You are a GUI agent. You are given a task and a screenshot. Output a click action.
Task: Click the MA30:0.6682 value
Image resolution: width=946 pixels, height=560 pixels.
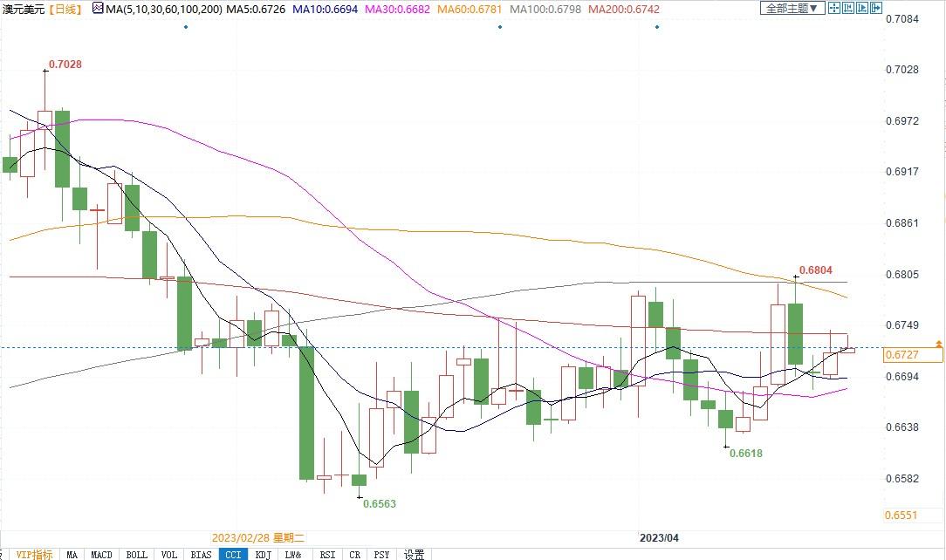(398, 9)
